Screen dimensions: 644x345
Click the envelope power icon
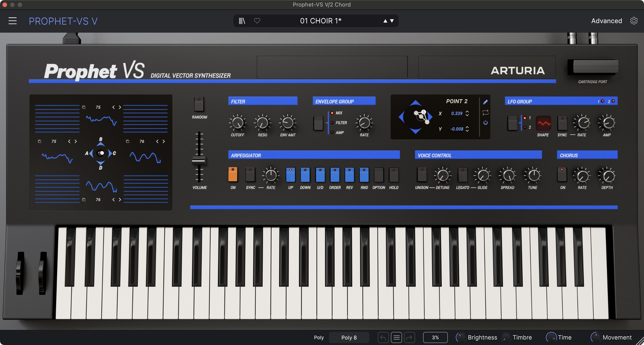485,123
